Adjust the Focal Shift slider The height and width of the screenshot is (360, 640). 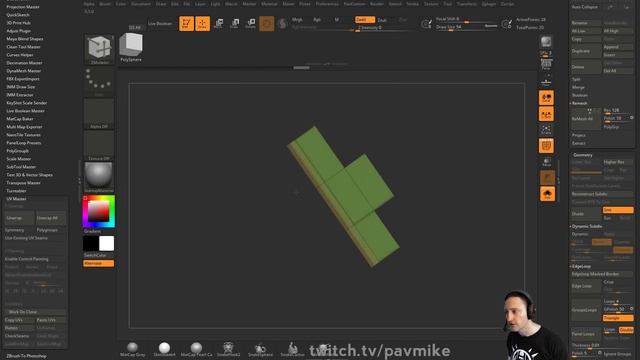(x=467, y=19)
